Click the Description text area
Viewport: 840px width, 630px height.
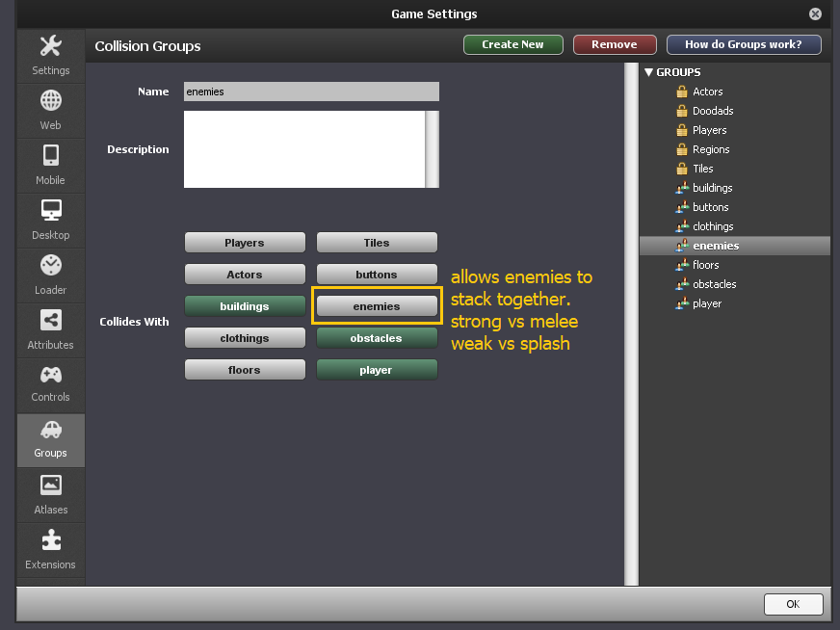pos(304,149)
